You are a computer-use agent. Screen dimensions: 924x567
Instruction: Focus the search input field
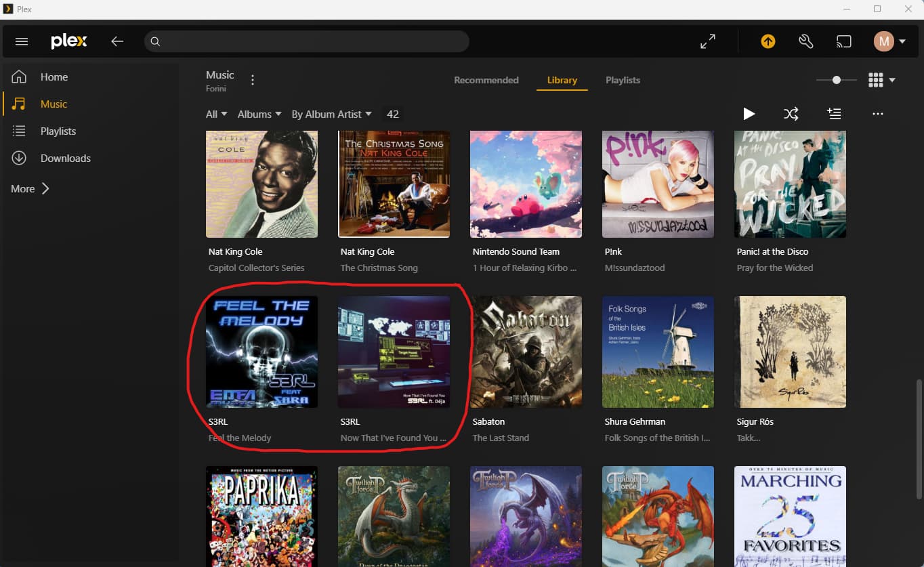[x=307, y=41]
